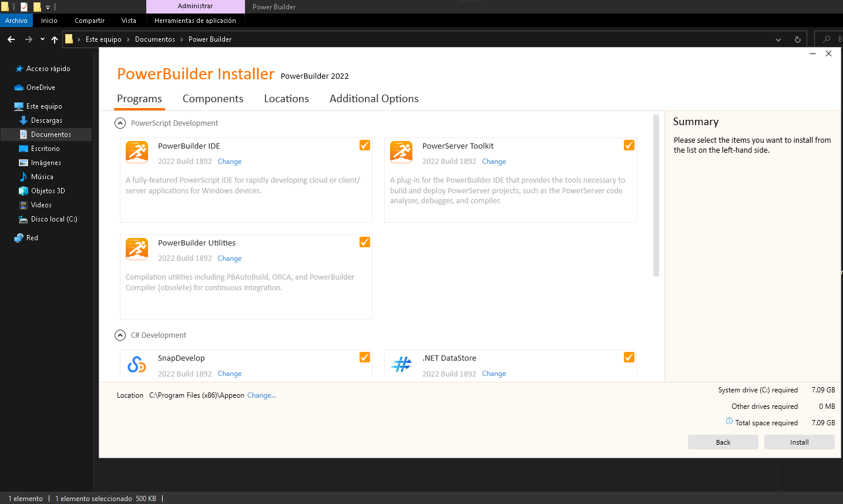Open the address bar history dropdown

pos(778,39)
